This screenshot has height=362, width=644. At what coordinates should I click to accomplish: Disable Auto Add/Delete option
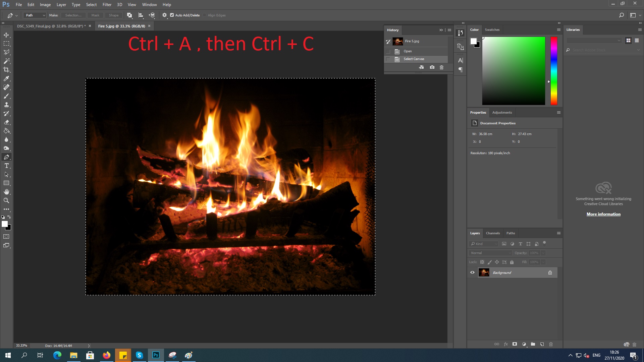click(x=172, y=15)
